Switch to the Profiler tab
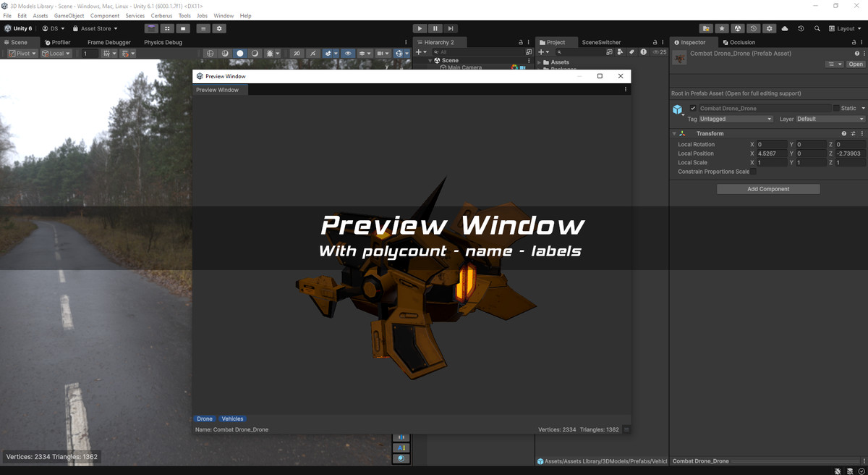Viewport: 868px width, 475px height. pyautogui.click(x=57, y=43)
